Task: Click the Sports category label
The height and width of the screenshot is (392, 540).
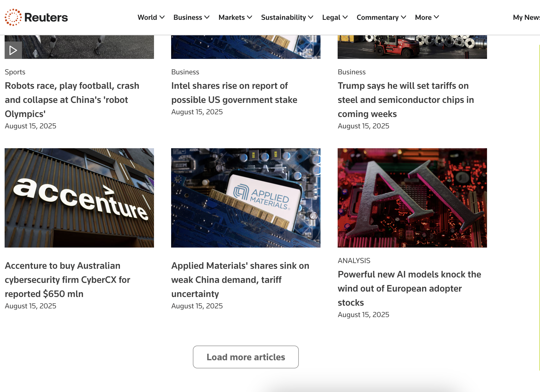Action: pos(15,72)
